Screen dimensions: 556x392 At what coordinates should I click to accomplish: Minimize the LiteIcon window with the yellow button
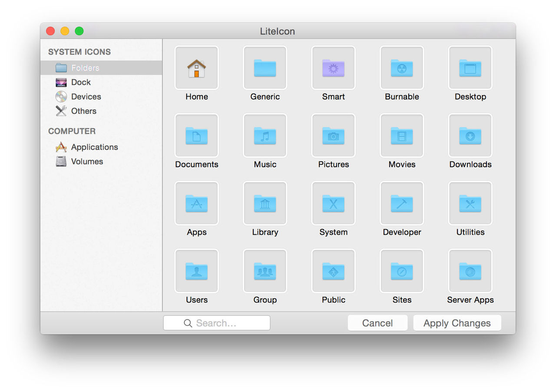click(65, 31)
